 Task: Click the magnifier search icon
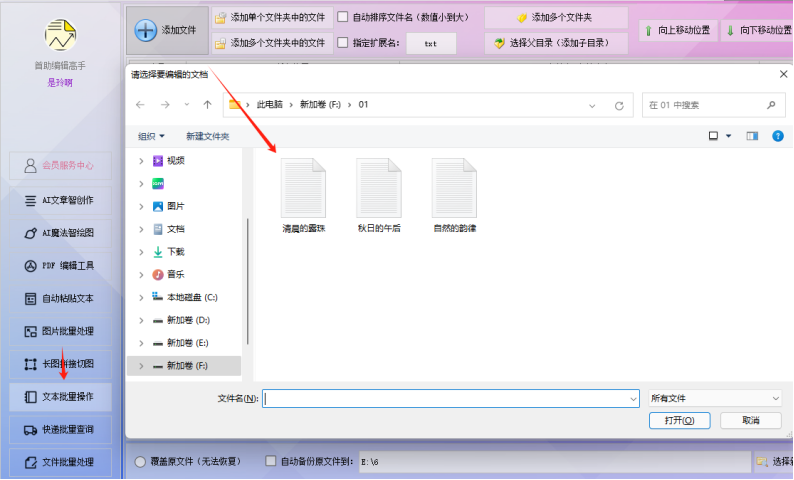click(771, 105)
